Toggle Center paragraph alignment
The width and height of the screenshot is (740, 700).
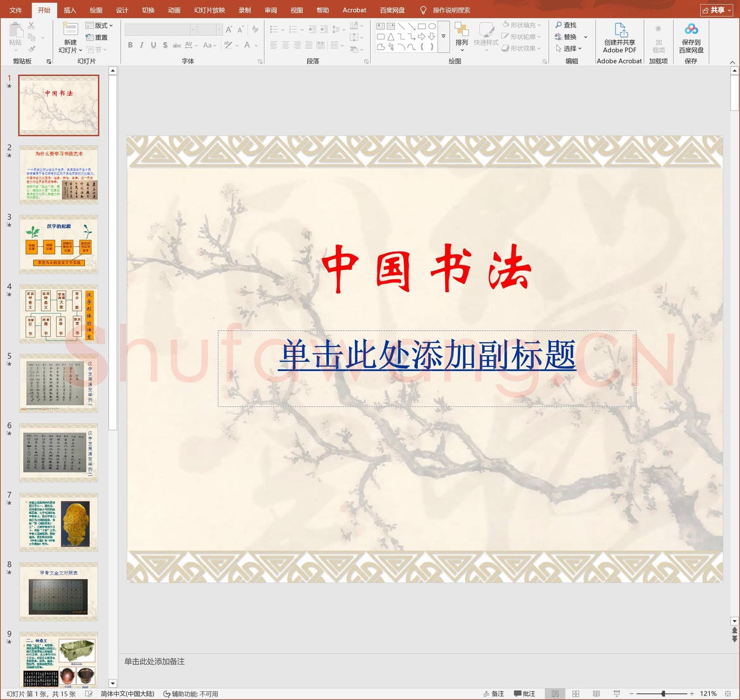pyautogui.click(x=286, y=45)
